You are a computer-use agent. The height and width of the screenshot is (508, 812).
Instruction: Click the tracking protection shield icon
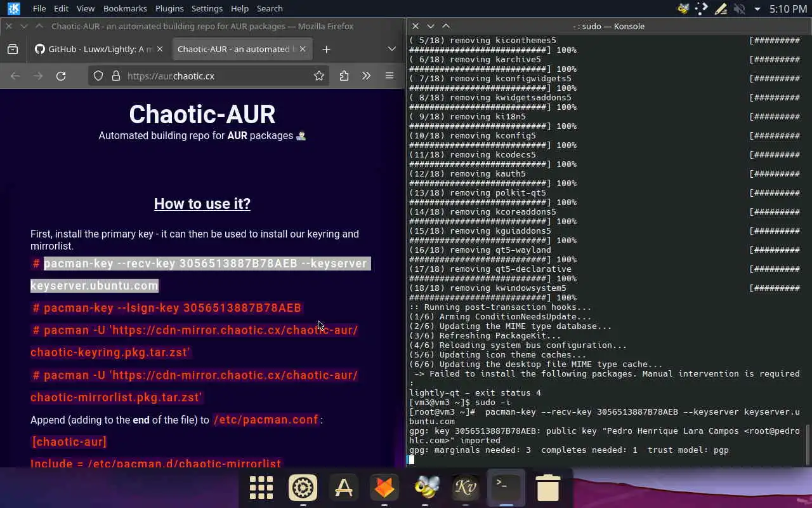coord(98,76)
